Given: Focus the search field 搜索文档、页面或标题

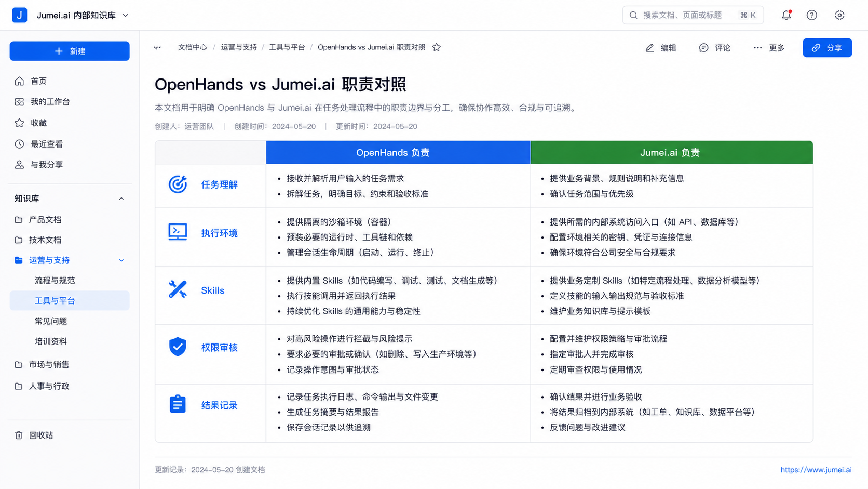Looking at the screenshot, I should tap(693, 15).
